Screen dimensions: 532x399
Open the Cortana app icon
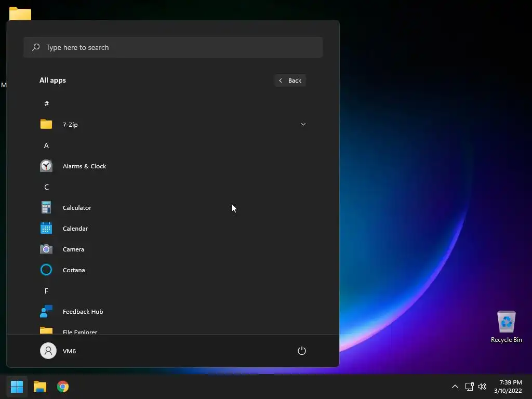point(46,270)
